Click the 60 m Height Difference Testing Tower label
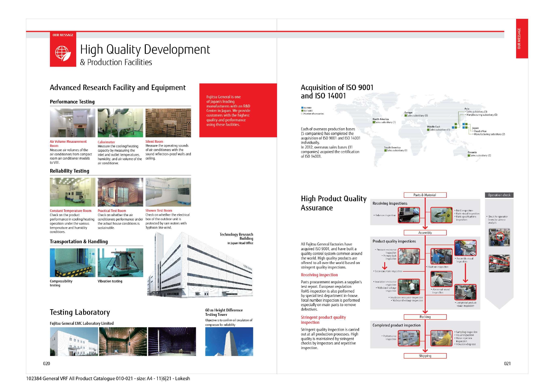Viewport: 555px width, 392px height. pos(224,312)
